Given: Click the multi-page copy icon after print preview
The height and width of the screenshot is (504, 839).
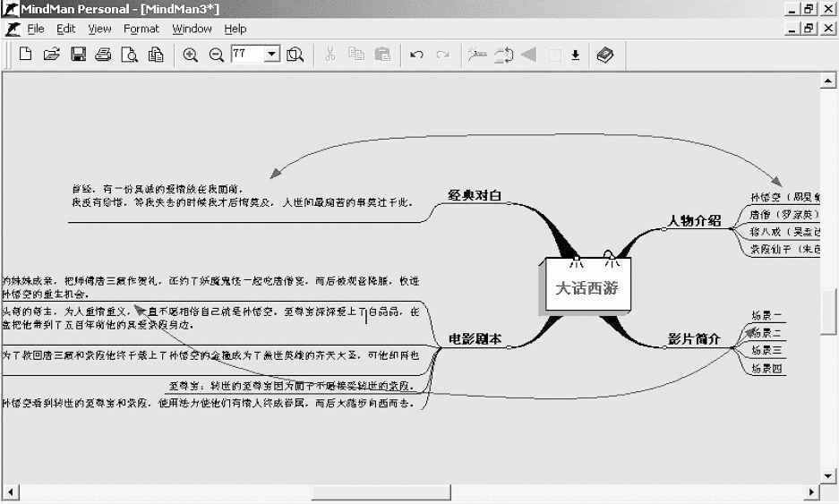Looking at the screenshot, I should click(156, 54).
